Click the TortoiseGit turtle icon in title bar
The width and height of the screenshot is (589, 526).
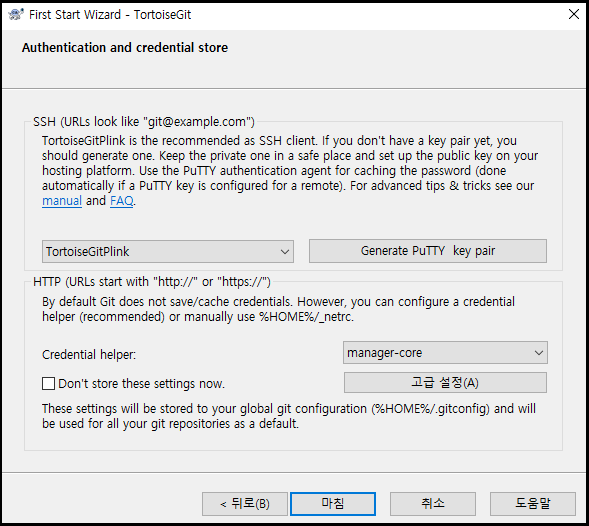tap(15, 15)
